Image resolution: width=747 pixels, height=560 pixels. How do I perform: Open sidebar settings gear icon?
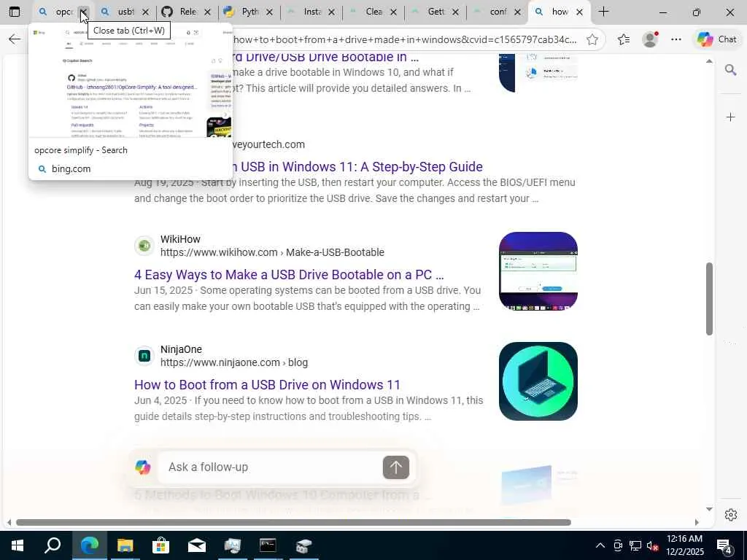[730, 515]
